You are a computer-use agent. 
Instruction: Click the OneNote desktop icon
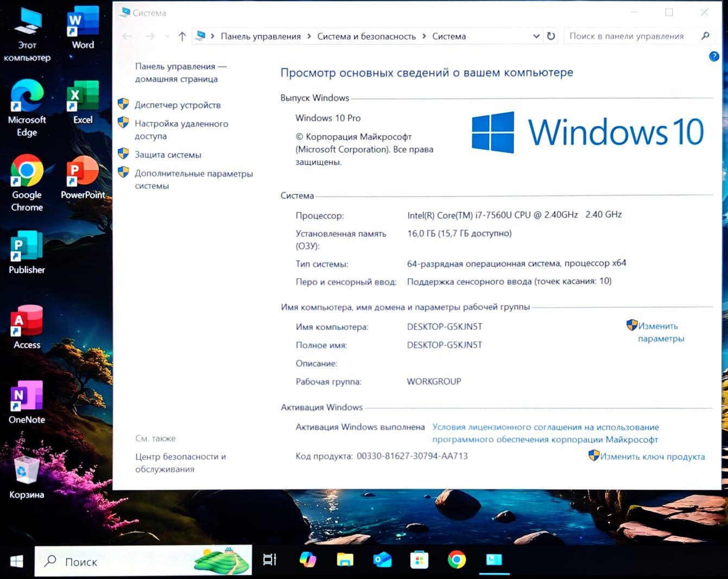[27, 403]
